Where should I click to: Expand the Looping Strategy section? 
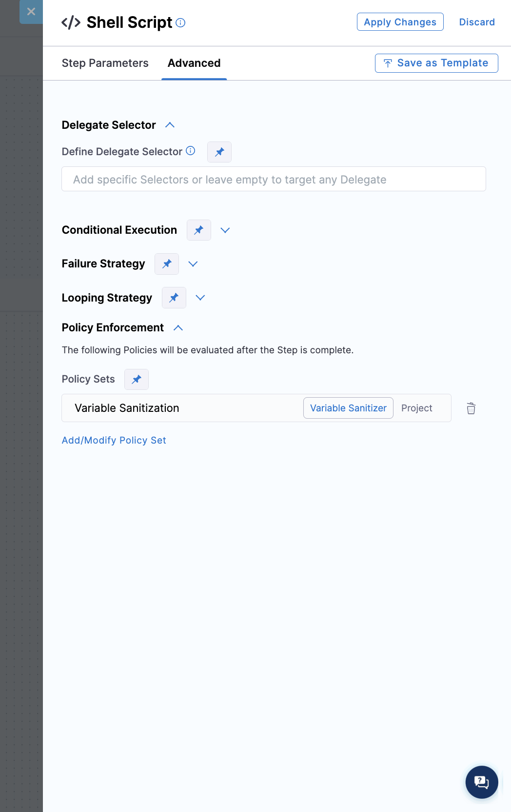tap(200, 298)
